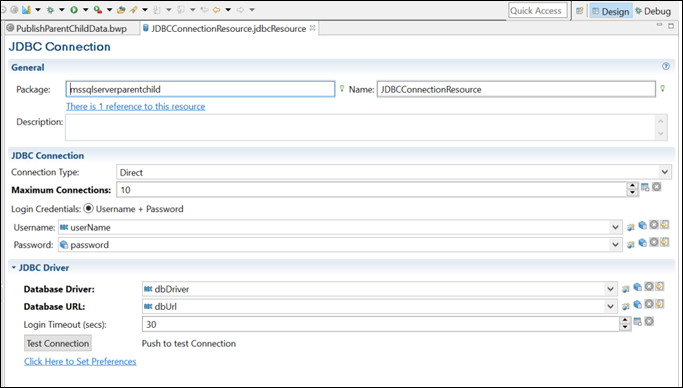The width and height of the screenshot is (683, 388).
Task: Switch to the Debug perspective
Action: [x=653, y=11]
